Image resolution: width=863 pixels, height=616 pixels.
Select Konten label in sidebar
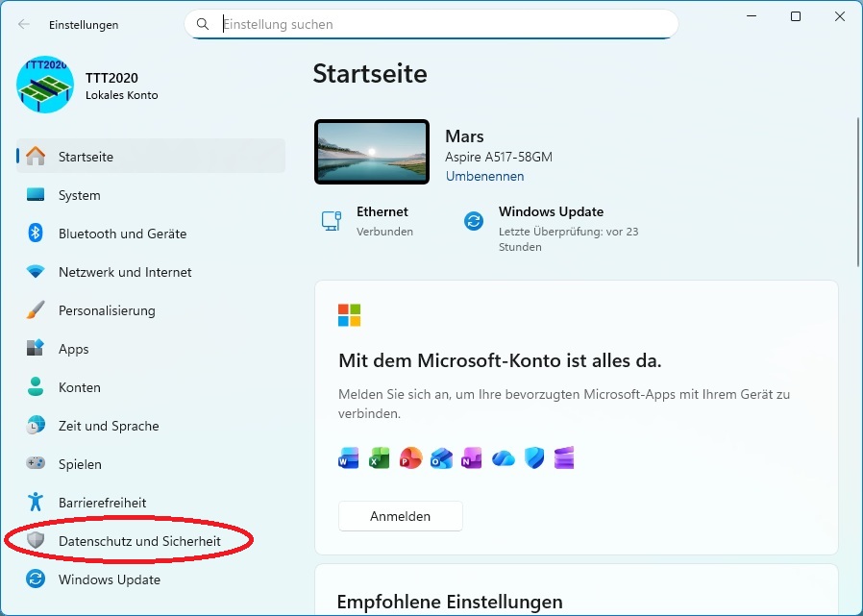click(x=79, y=387)
